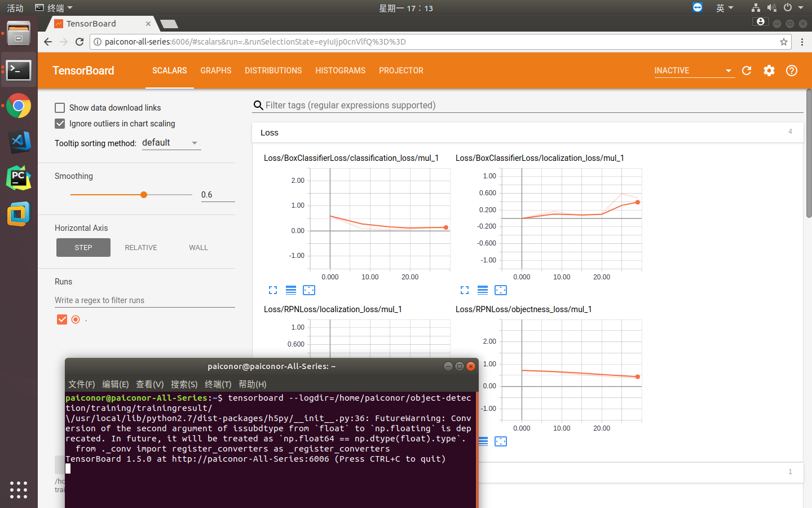Open Files app in Ubuntu dock
812x508 pixels.
(19, 34)
